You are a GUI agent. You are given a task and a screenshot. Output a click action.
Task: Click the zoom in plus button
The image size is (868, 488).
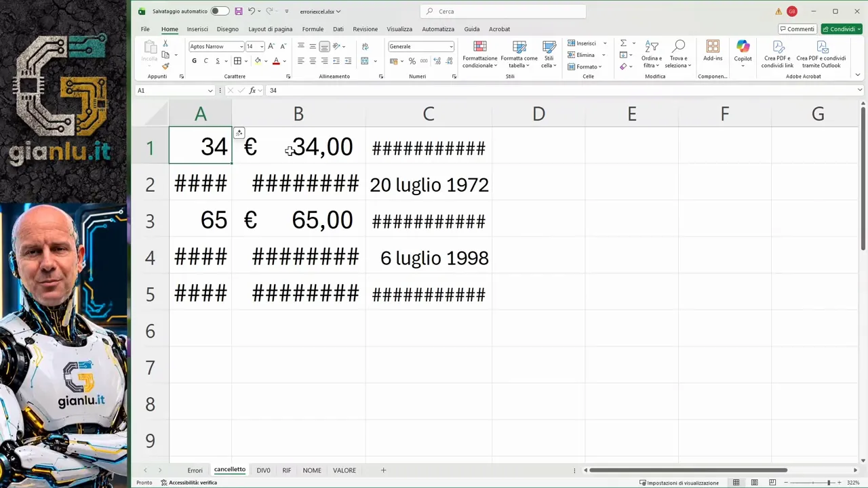click(x=840, y=483)
